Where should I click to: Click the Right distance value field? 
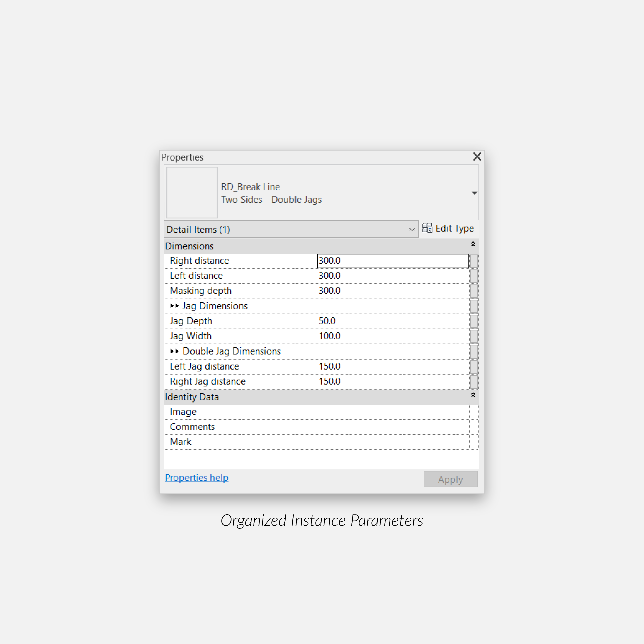coord(392,261)
